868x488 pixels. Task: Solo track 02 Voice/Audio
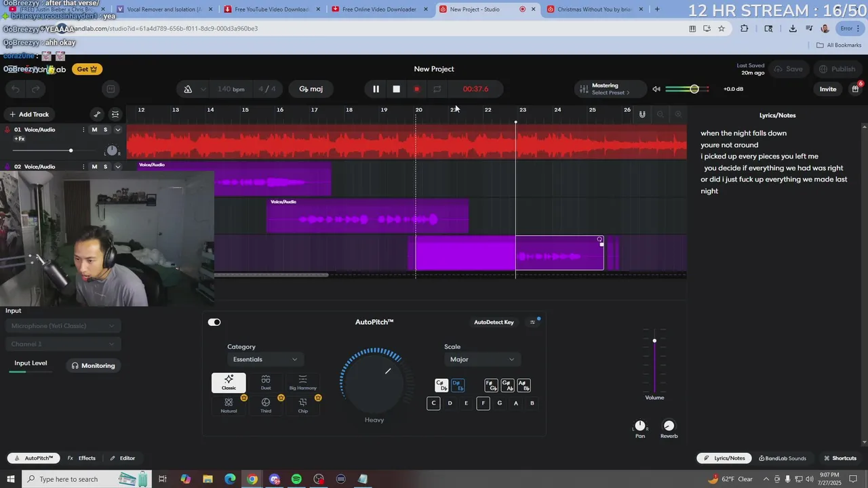(105, 167)
